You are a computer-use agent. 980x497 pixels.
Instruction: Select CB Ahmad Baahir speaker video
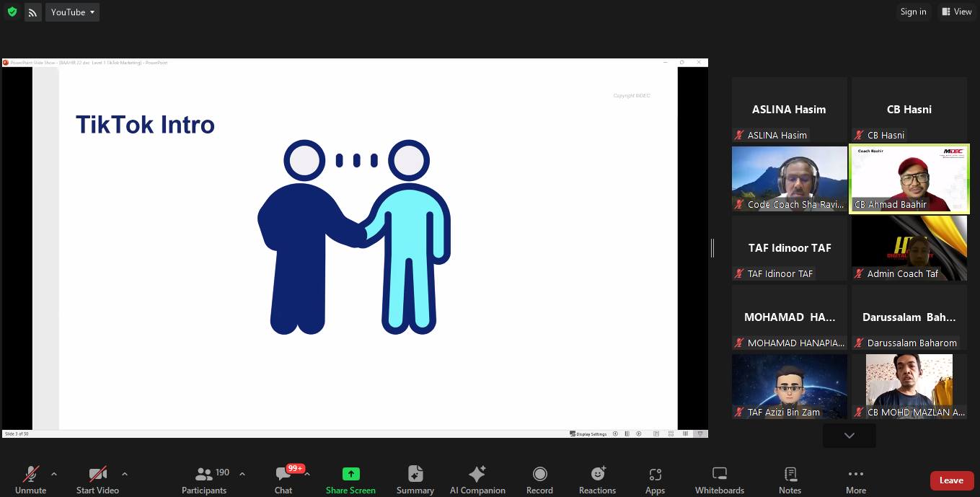coord(909,179)
